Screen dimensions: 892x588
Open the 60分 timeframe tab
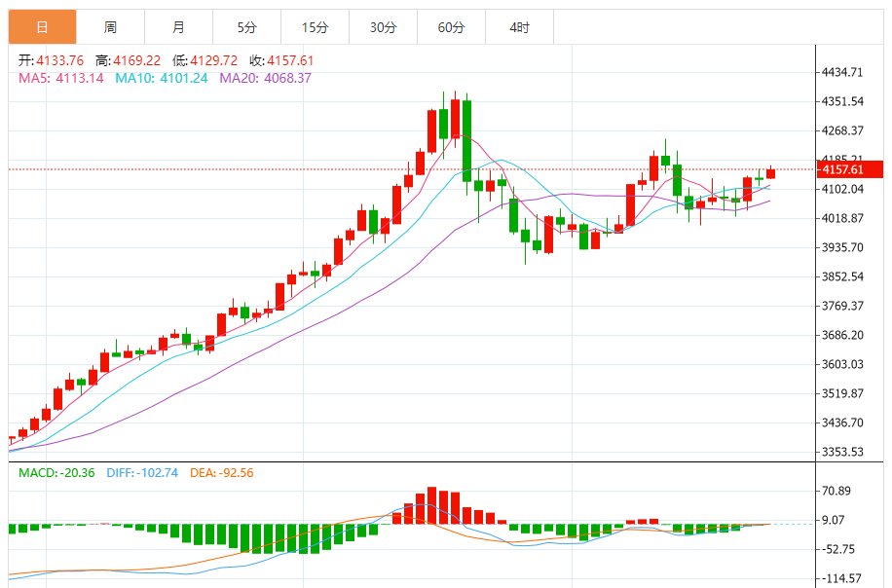pyautogui.click(x=451, y=26)
